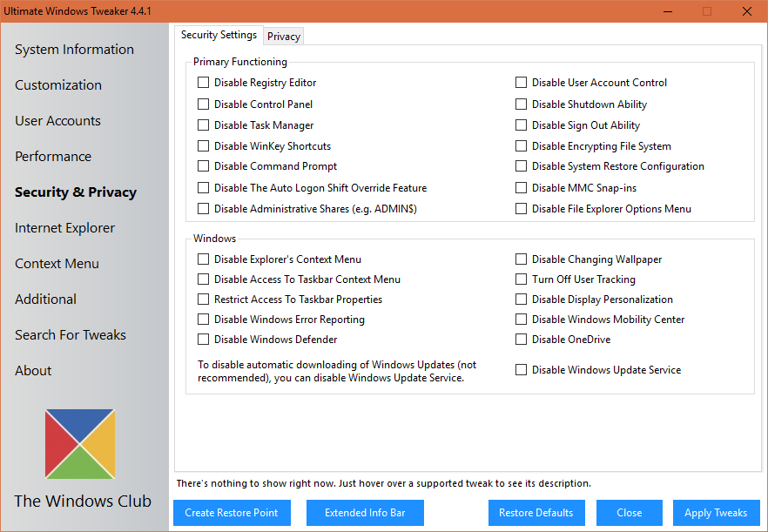Open Search For Tweaks
768x532 pixels.
[x=71, y=335]
